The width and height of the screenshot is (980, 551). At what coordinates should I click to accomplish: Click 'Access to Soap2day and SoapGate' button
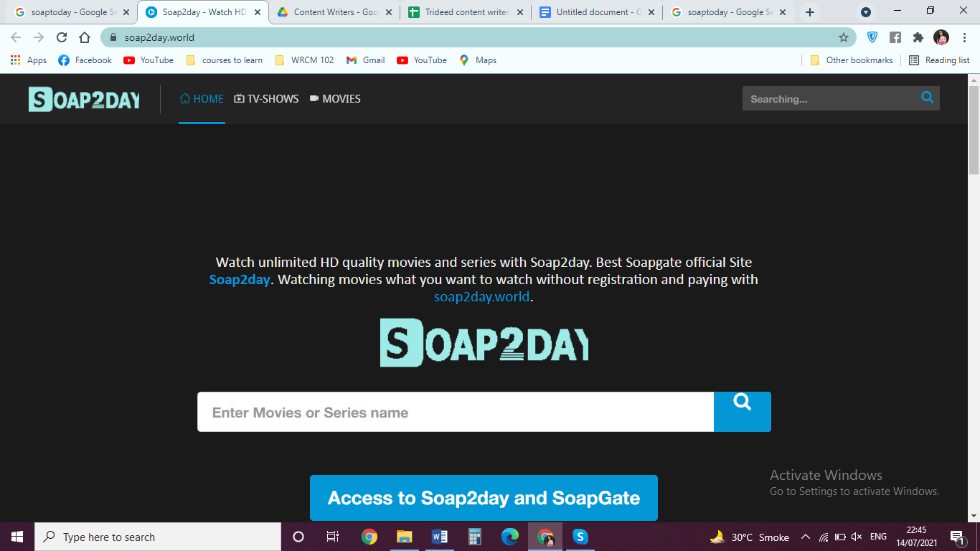click(x=484, y=498)
